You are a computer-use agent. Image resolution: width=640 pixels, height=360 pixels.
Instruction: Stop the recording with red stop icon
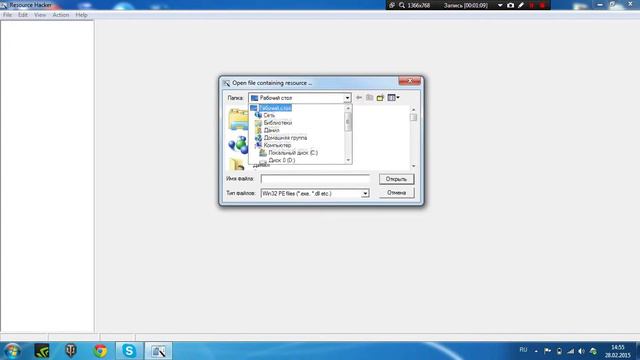[542, 5]
